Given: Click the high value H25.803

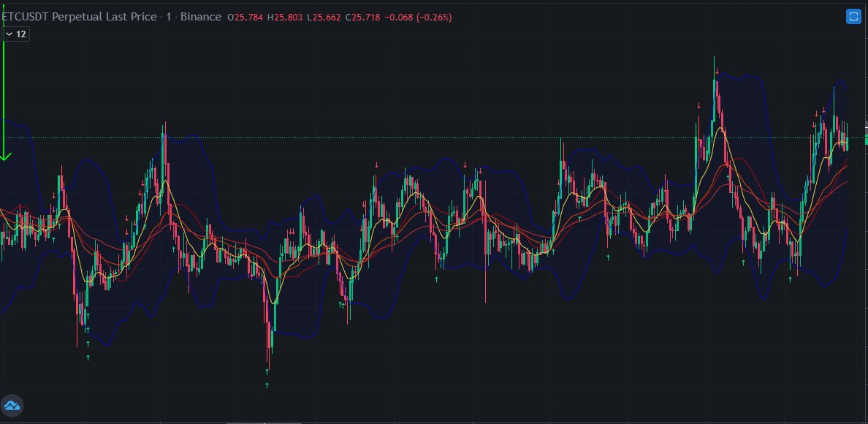Looking at the screenshot, I should point(284,17).
